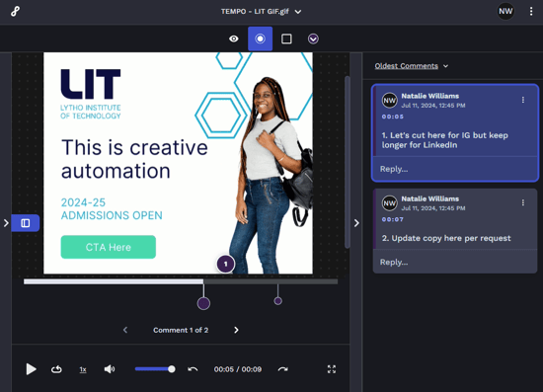Screen dimensions: 543x392
Task: Click the large timeline marker for comment 1
Action: click(203, 303)
